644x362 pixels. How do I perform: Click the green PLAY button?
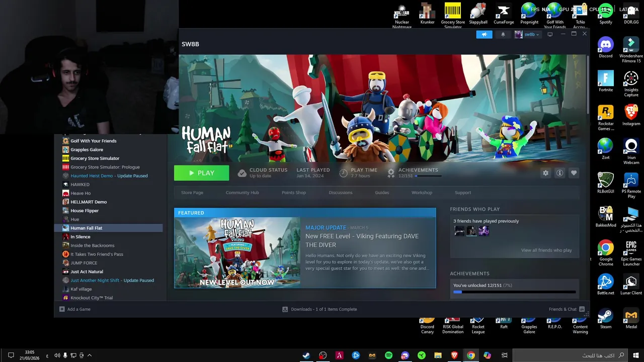(x=201, y=173)
